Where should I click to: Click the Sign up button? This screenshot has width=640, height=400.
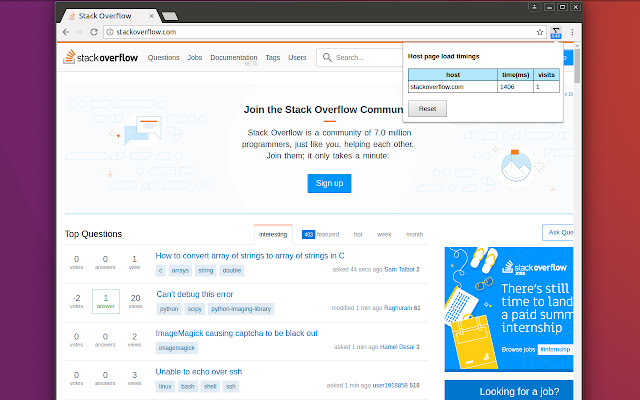click(x=329, y=183)
